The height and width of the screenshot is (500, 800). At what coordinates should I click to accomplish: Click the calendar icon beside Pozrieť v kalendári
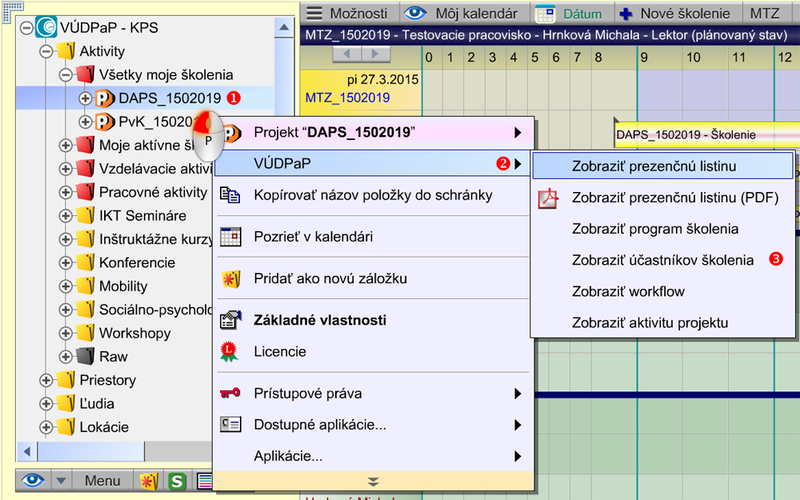pyautogui.click(x=230, y=237)
